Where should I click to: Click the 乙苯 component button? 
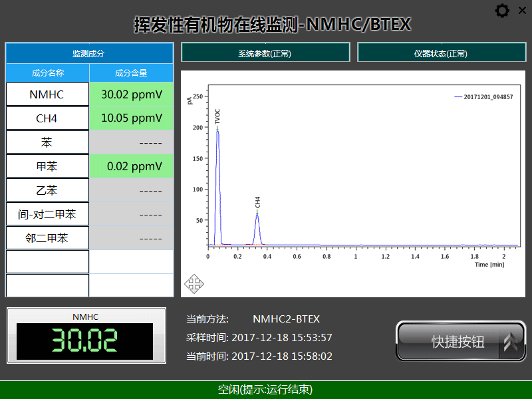click(x=47, y=190)
